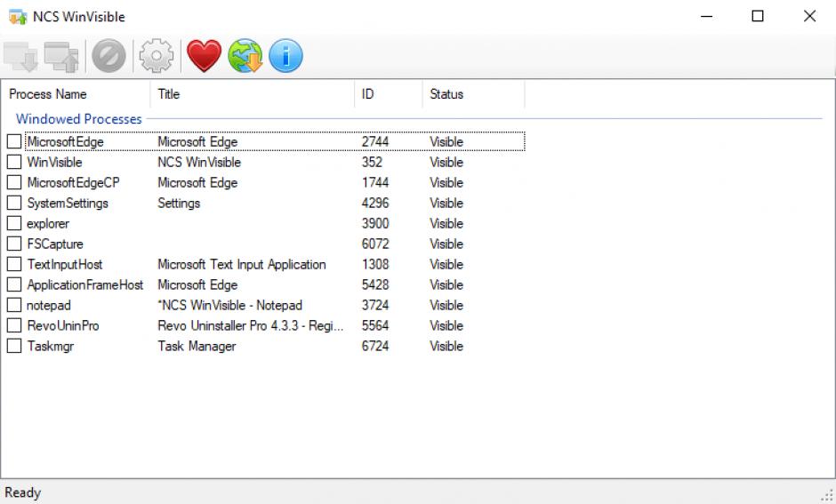Click Visible status in Taskmgr row
Image resolution: width=836 pixels, height=504 pixels.
[446, 346]
